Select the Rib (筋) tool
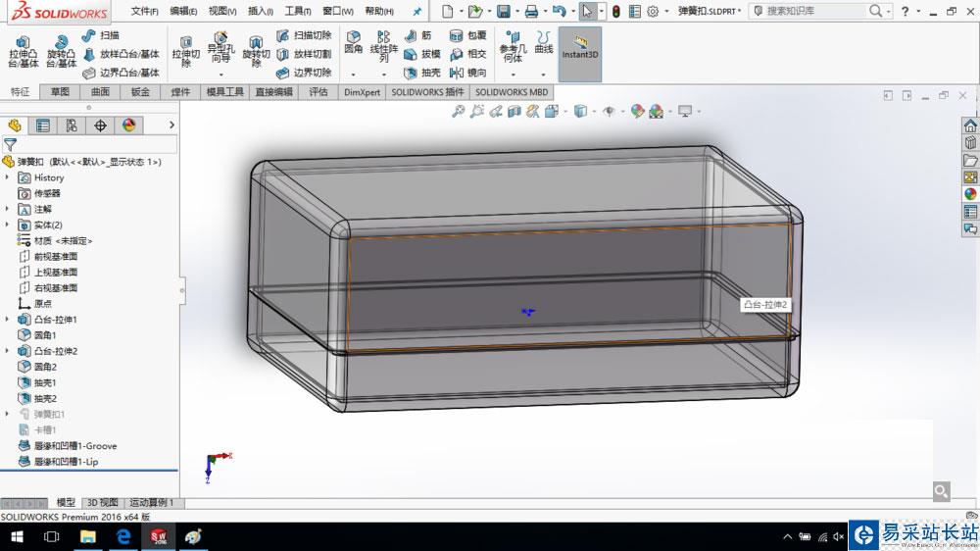 [418, 35]
